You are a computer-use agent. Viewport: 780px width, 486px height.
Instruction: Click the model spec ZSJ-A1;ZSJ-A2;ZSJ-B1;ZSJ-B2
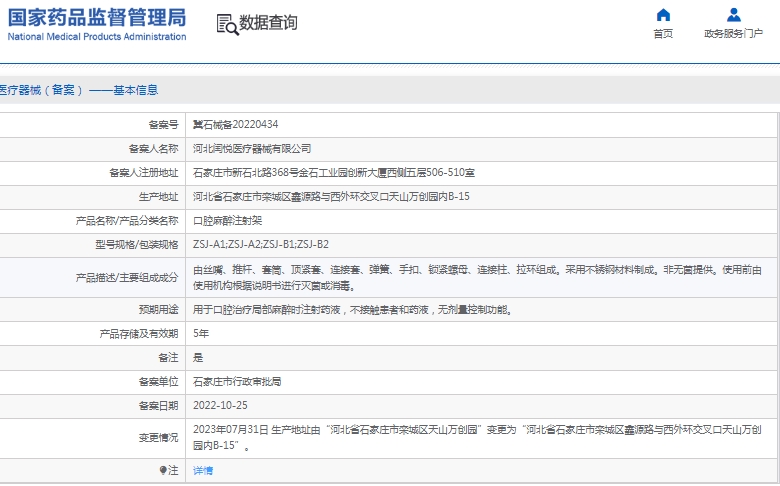(261, 244)
